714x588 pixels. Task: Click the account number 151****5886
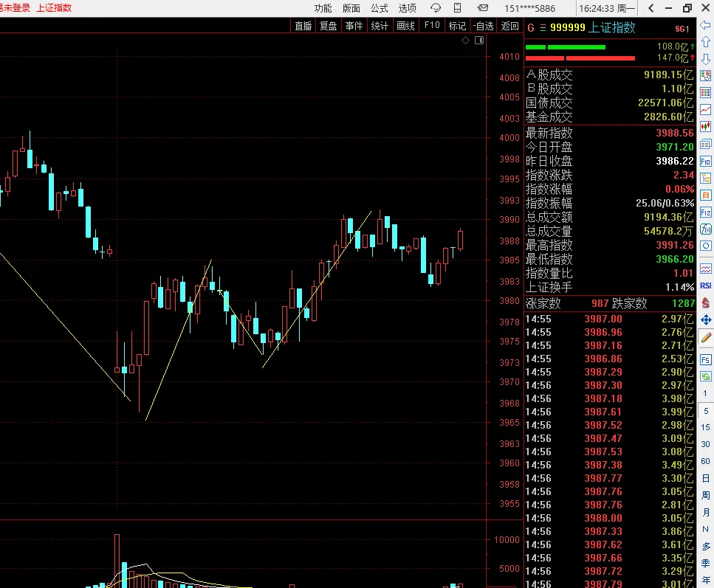(x=529, y=8)
